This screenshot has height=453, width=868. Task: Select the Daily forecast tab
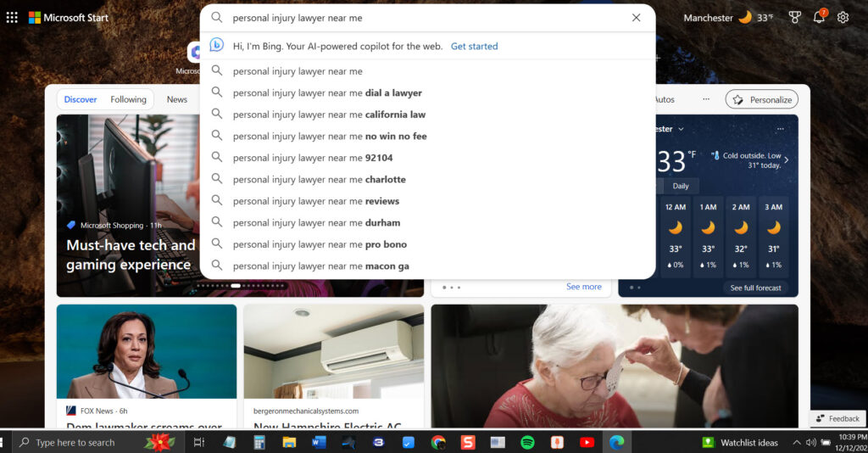pyautogui.click(x=681, y=186)
